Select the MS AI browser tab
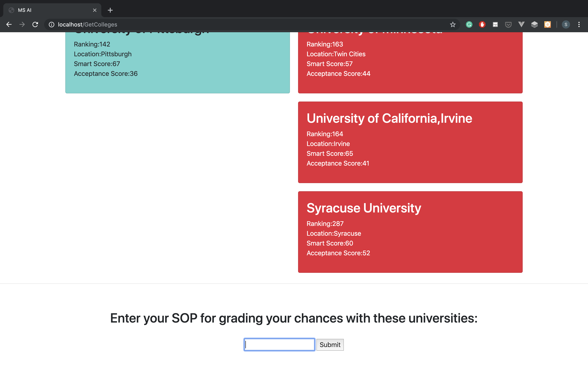Image resolution: width=588 pixels, height=367 pixels. tap(49, 10)
